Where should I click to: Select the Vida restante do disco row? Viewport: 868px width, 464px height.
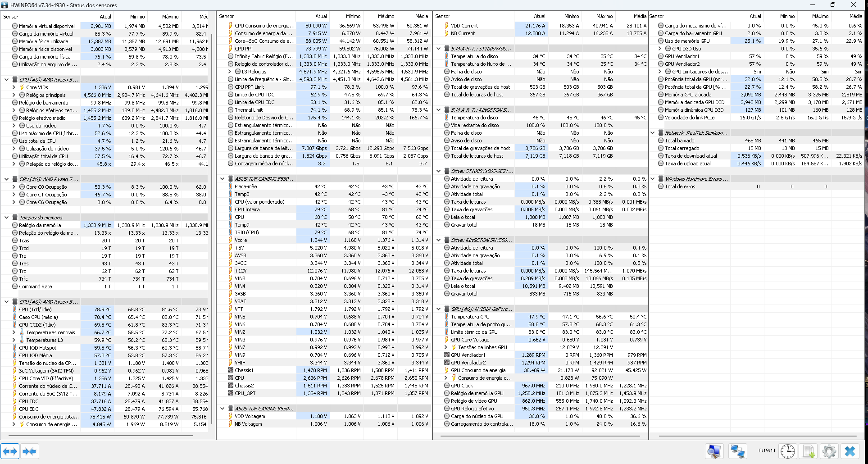[x=541, y=125]
